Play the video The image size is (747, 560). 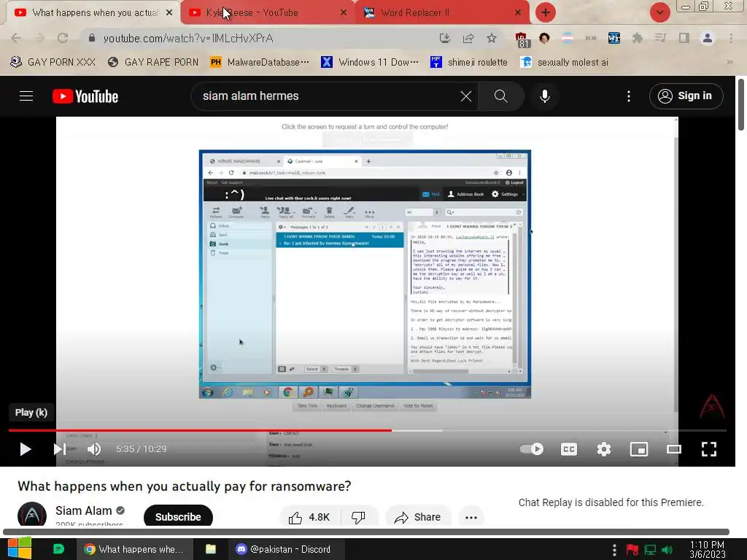25,449
